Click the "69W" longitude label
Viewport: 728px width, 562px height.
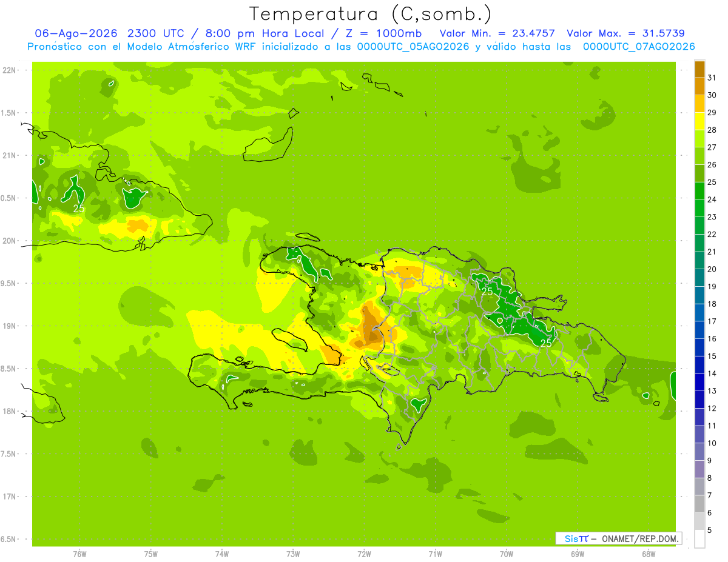coord(578,554)
